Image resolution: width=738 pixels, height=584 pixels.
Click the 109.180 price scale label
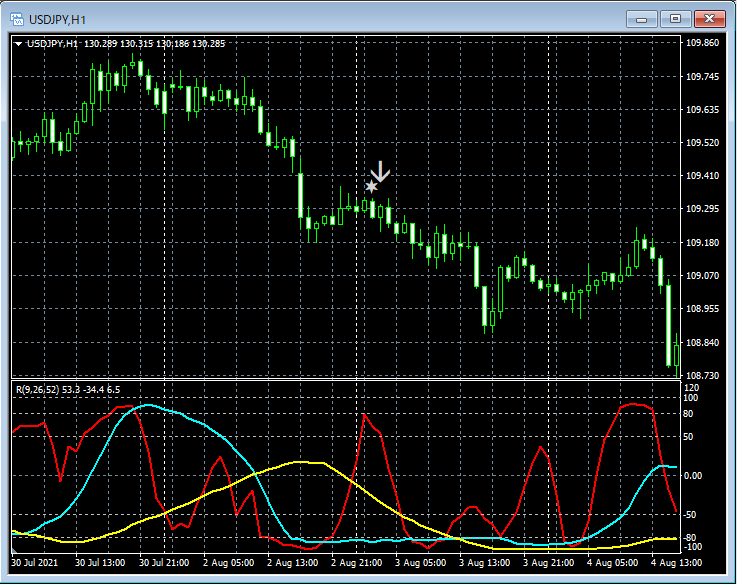[x=702, y=242]
